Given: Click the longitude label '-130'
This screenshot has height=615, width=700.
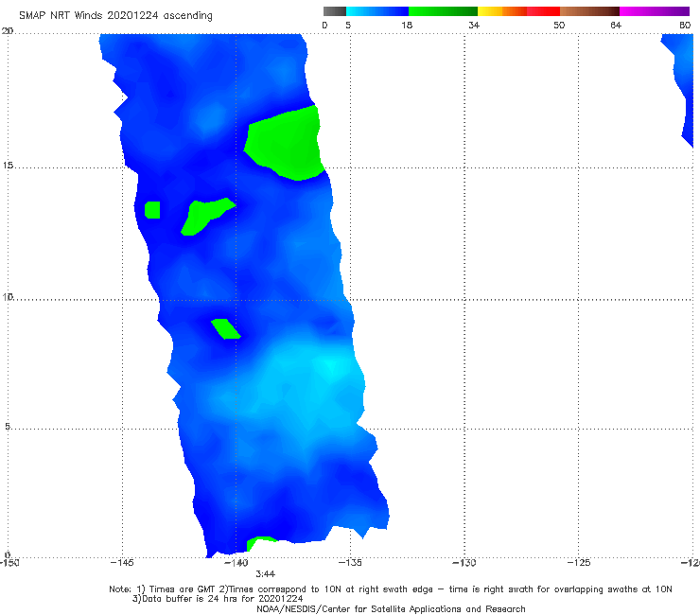Looking at the screenshot, I should (464, 562).
